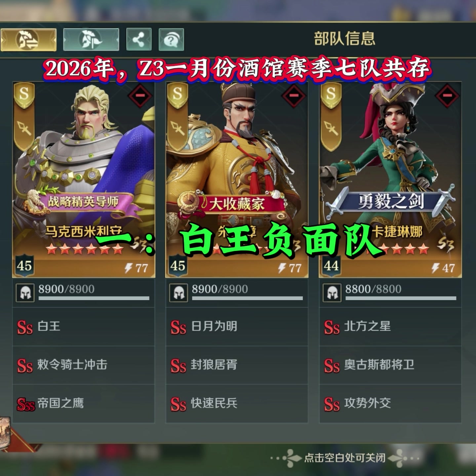Viewport: 476px width, 476px height.
Task: Open the 白王 skill entry
Action: 83,327
